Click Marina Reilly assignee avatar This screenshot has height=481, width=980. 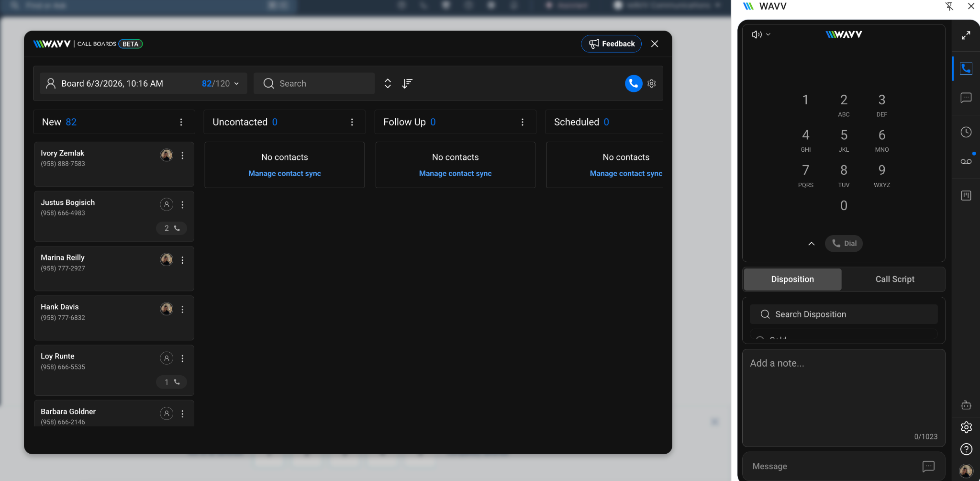click(x=167, y=259)
